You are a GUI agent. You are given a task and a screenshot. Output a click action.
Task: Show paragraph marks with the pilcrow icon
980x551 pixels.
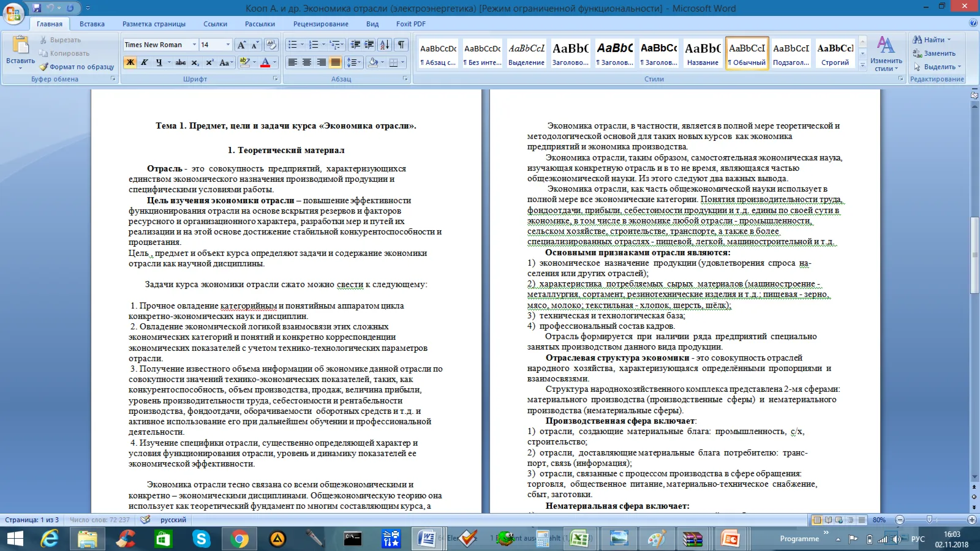click(x=401, y=45)
